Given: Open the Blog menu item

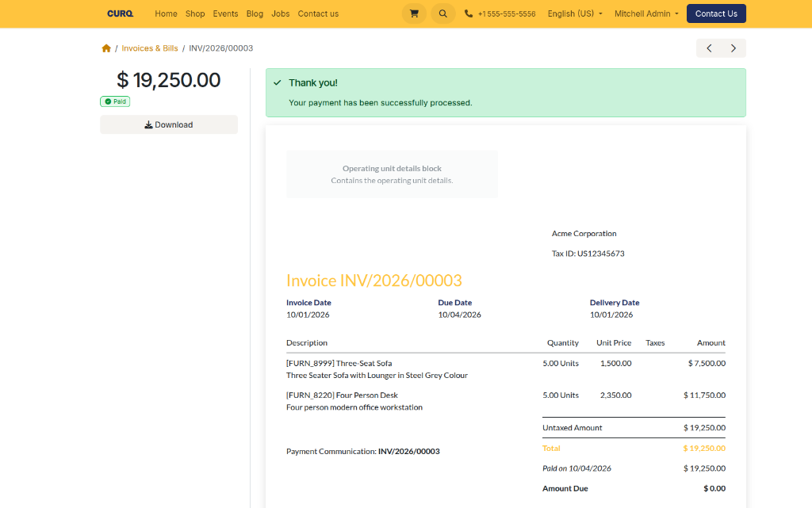Looking at the screenshot, I should point(255,13).
